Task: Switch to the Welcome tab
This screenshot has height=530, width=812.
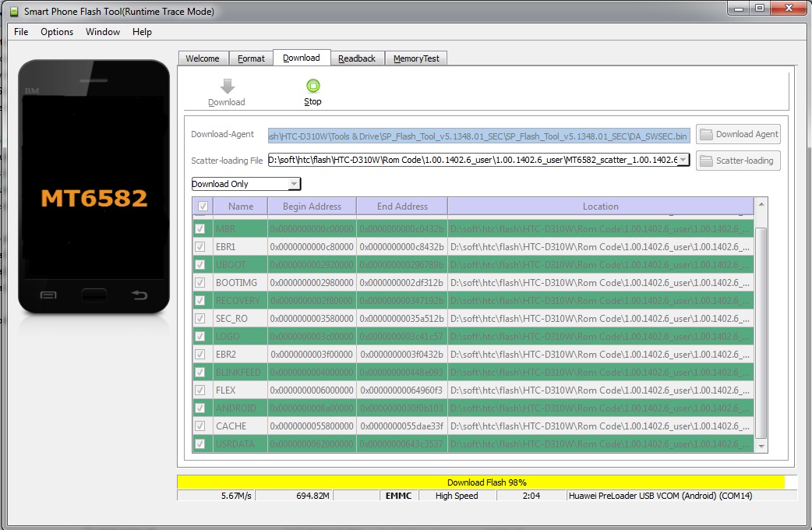Action: (x=203, y=58)
